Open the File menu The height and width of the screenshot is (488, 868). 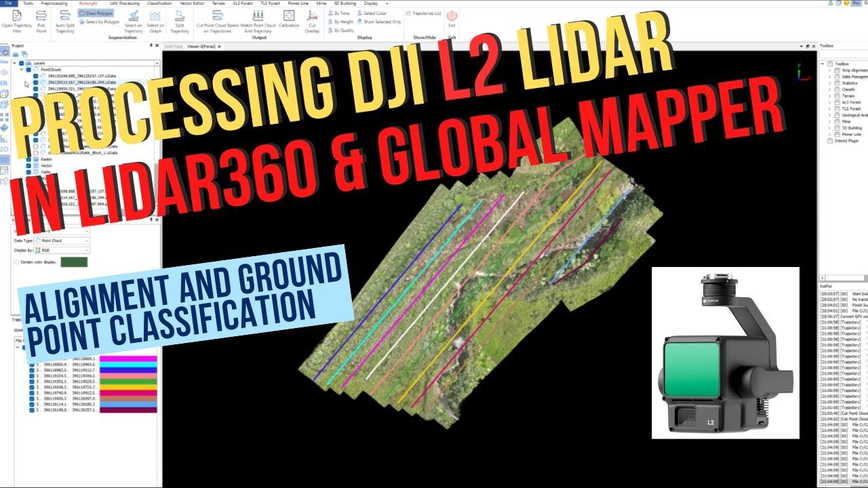tap(7, 3)
